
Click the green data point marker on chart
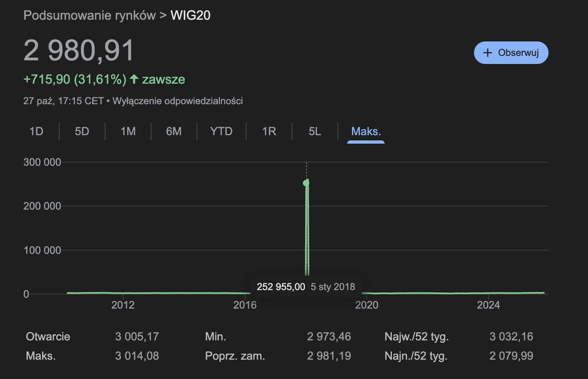[306, 183]
